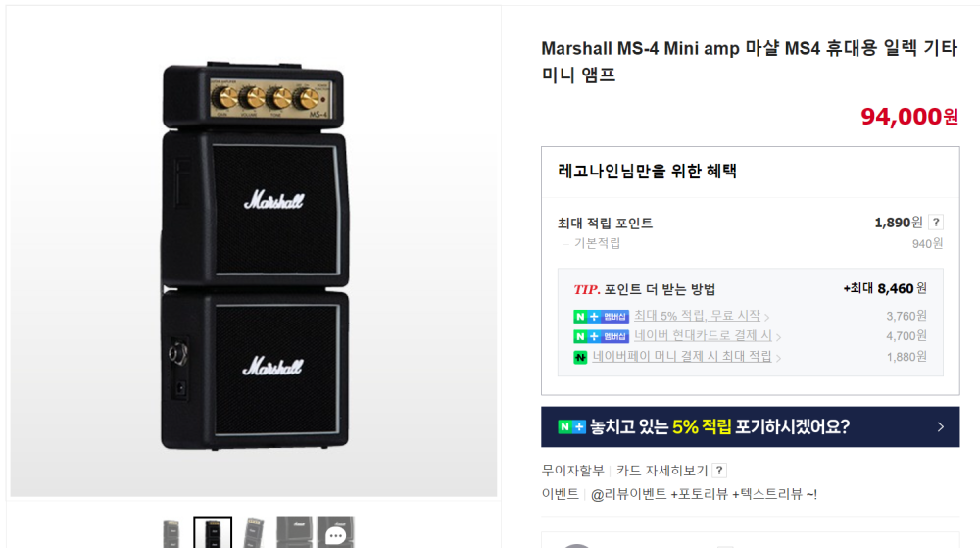Open the 최대 5% 적립, 무료 시작 link
This screenshot has height=548, width=980.
[x=697, y=316]
